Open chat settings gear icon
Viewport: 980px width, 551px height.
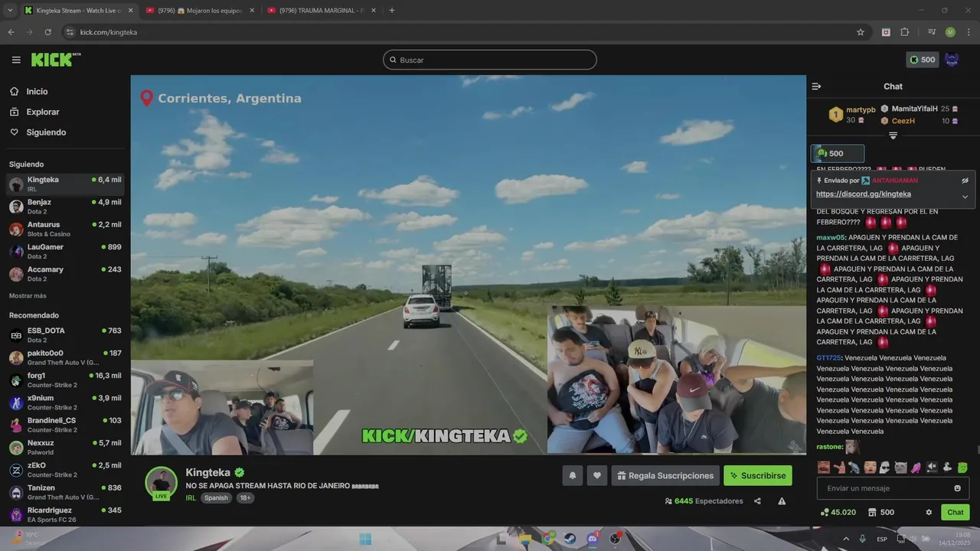pyautogui.click(x=929, y=512)
